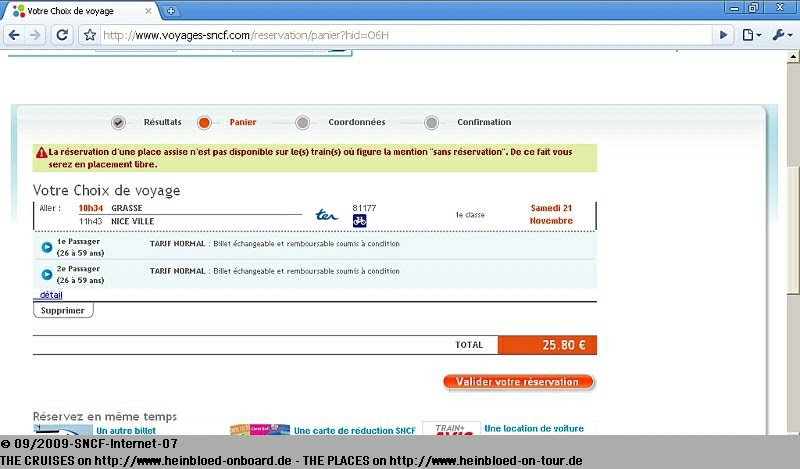
Task: Open the page menu document icon
Action: (752, 35)
